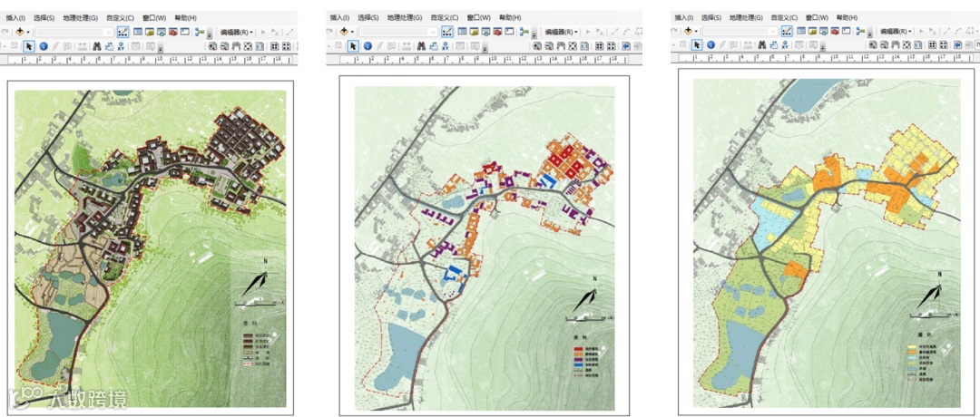Open Table of Contents window icon, right window
This screenshot has height=417, width=980.
coord(800,31)
